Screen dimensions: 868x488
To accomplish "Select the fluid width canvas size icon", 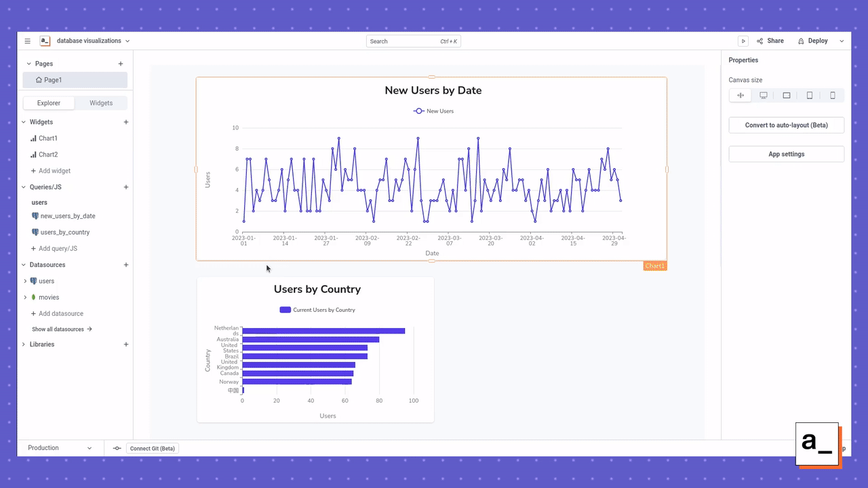I will coord(741,95).
